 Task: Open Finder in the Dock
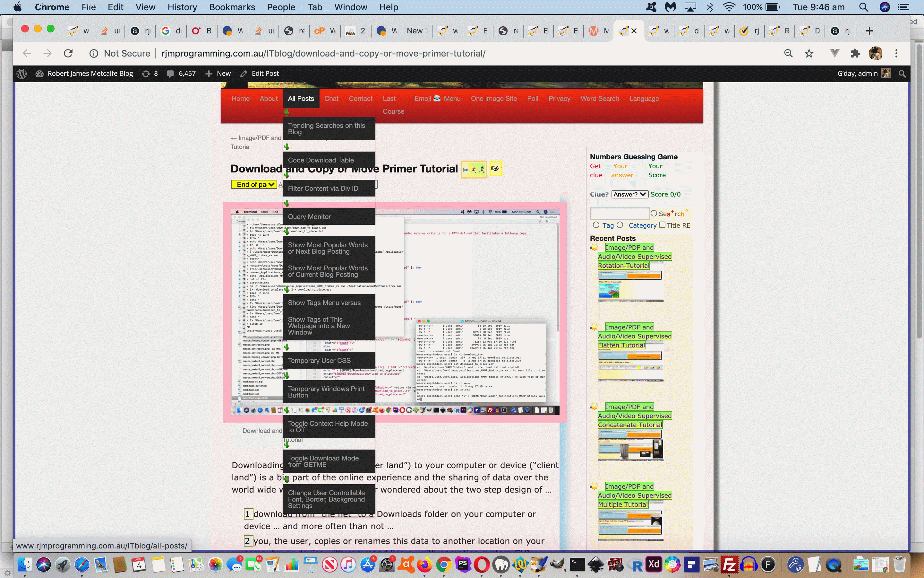[x=24, y=564]
